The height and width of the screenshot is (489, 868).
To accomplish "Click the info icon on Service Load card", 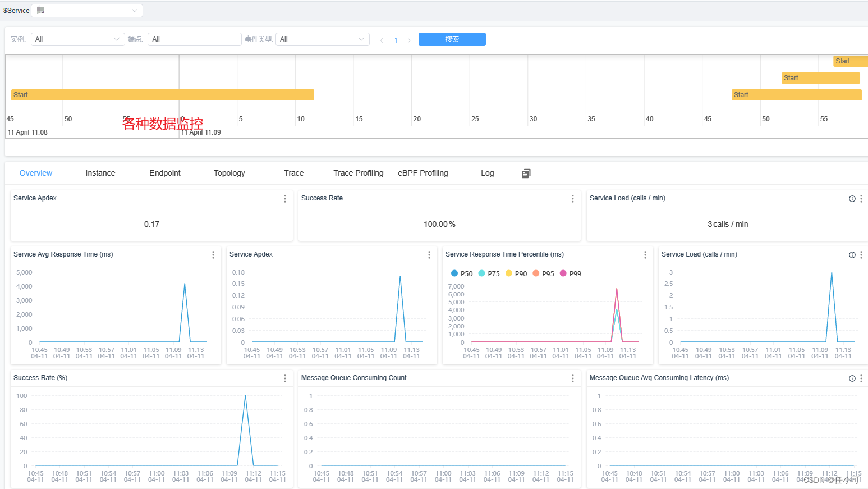I will click(x=852, y=198).
